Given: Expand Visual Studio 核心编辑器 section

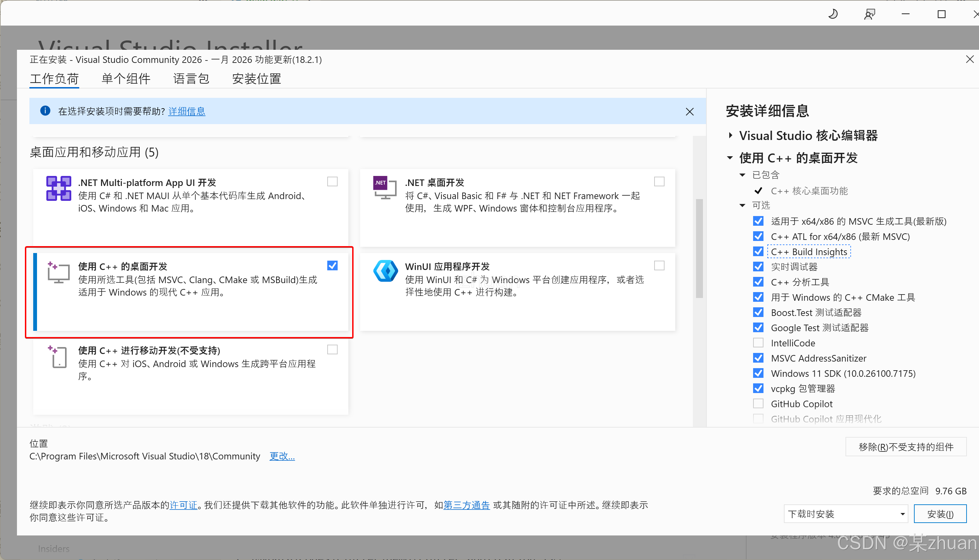Looking at the screenshot, I should pyautogui.click(x=730, y=136).
